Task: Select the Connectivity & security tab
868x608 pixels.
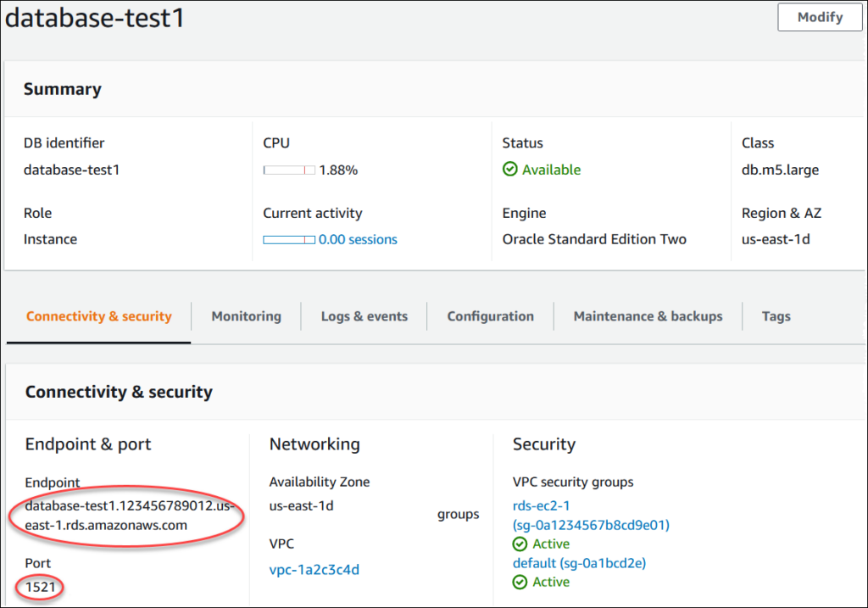Action: [98, 316]
